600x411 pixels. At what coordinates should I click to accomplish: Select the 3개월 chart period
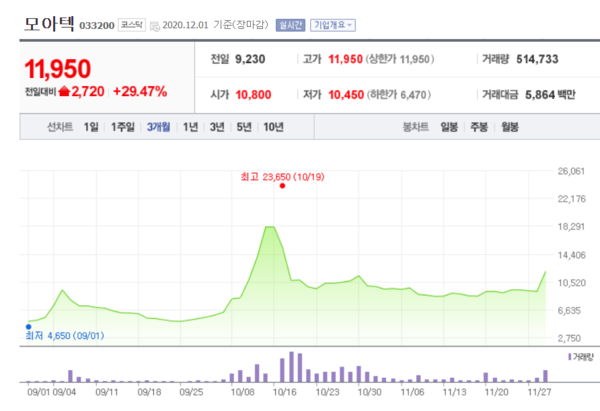point(158,127)
